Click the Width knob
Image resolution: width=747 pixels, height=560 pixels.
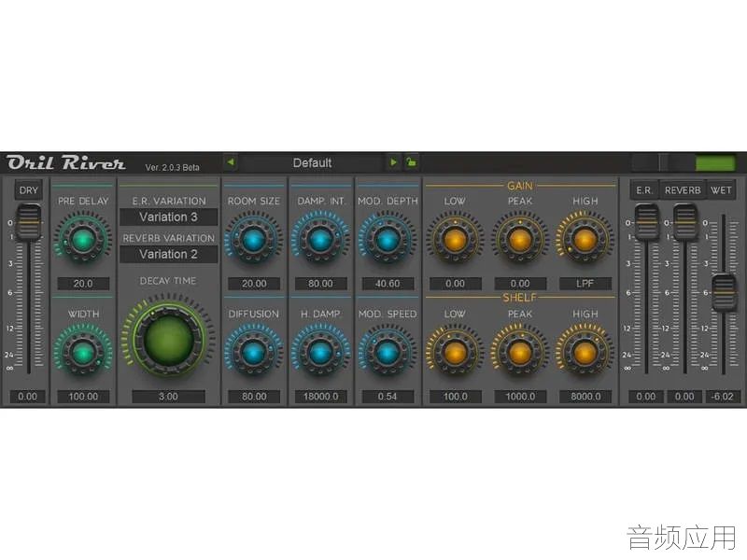(x=83, y=353)
